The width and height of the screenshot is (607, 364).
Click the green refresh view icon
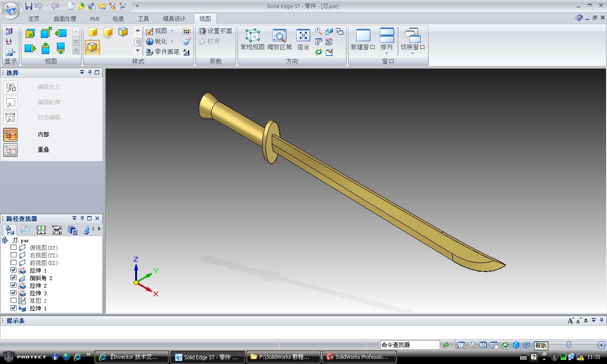click(319, 52)
